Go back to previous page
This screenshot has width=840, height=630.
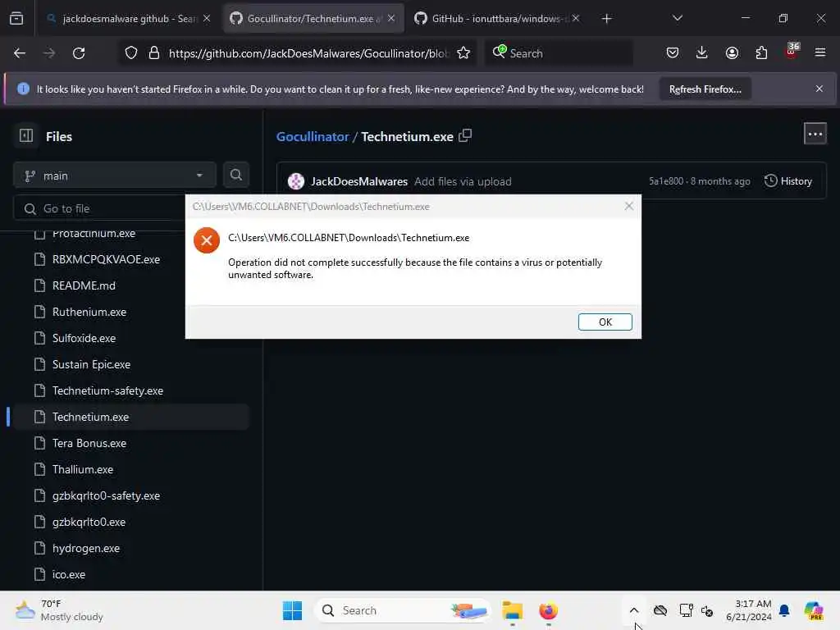(x=20, y=53)
